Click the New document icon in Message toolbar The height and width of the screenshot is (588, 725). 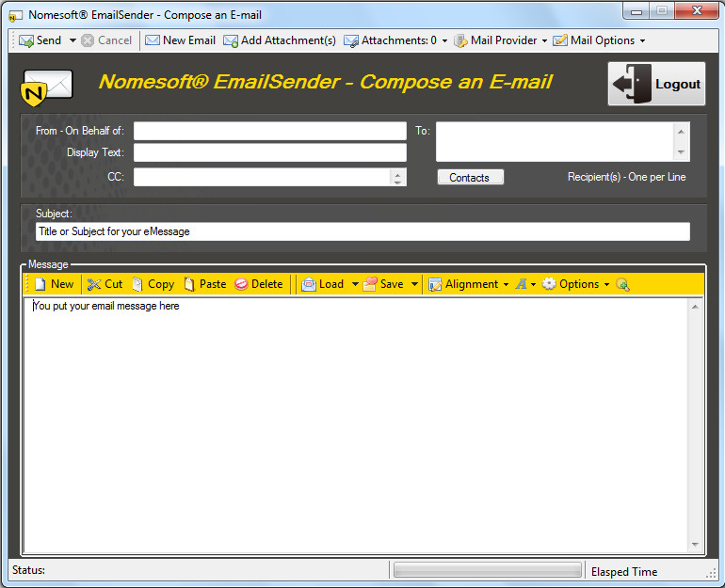click(x=40, y=284)
